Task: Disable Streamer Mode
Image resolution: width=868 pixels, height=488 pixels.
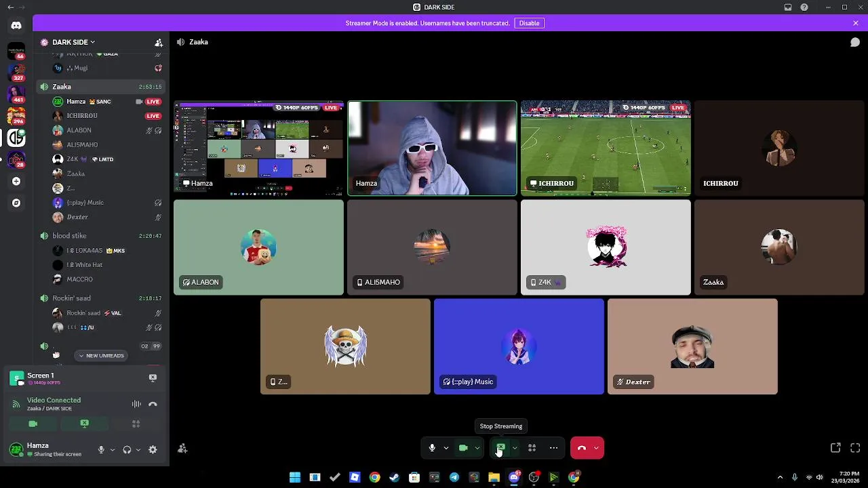Action: click(529, 23)
